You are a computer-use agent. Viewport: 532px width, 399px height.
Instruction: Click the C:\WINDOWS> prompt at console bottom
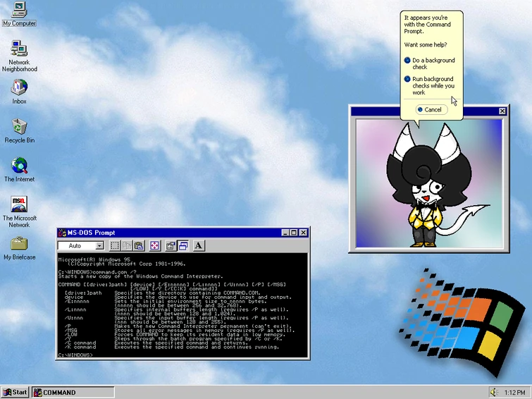pos(75,355)
